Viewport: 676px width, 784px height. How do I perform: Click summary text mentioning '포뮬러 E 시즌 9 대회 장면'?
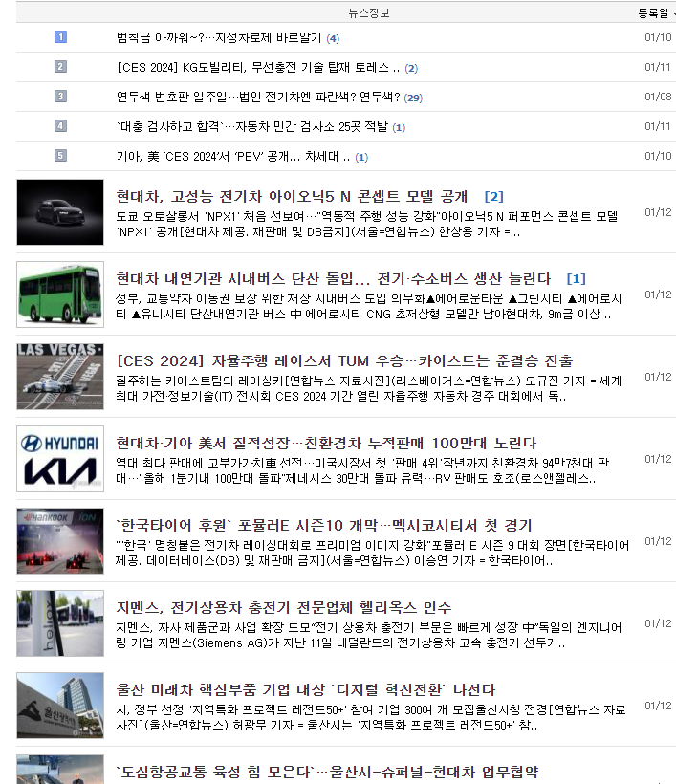[x=373, y=553]
